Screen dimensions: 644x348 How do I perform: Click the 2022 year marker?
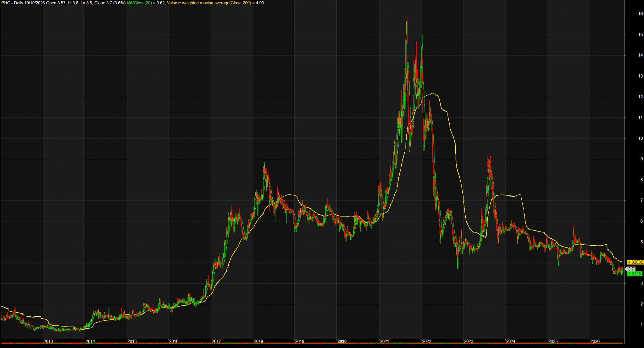pyautogui.click(x=426, y=341)
